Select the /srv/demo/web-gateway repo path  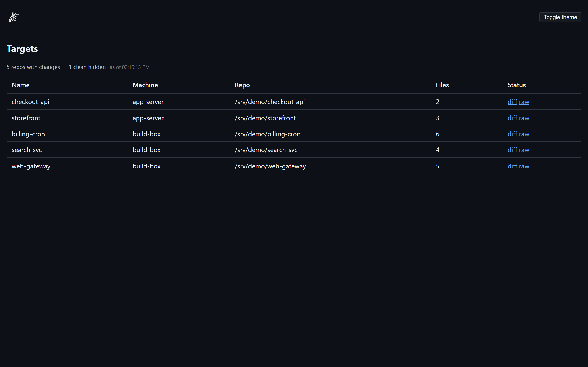[x=270, y=166]
